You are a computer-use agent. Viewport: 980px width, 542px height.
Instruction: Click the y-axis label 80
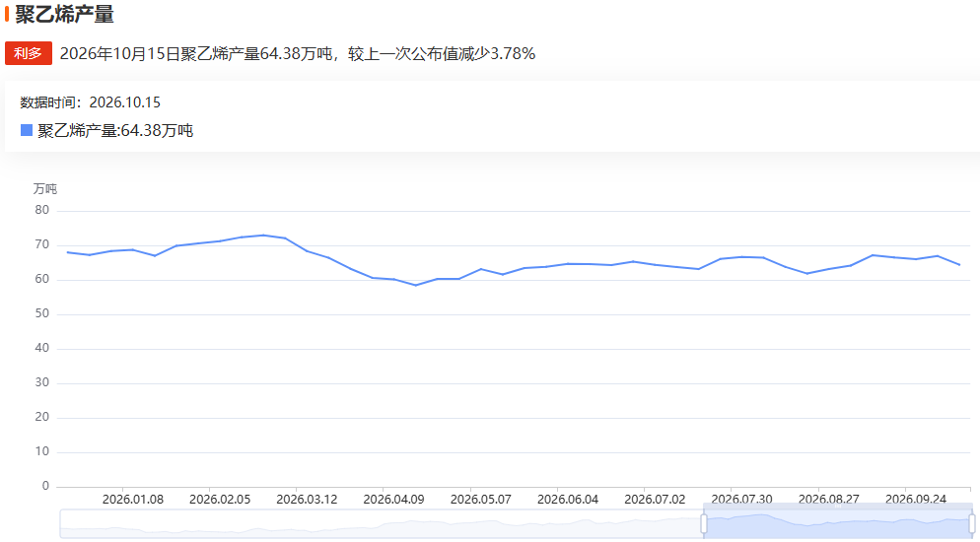tap(41, 210)
